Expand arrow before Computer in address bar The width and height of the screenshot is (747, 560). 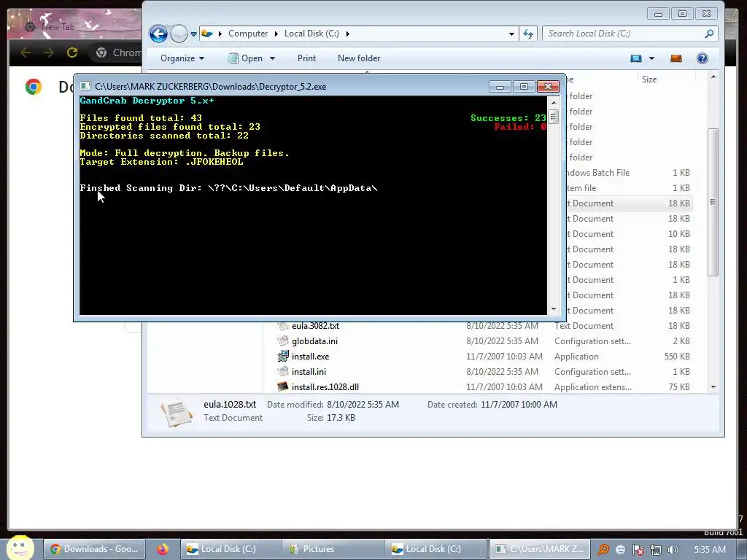pos(220,34)
